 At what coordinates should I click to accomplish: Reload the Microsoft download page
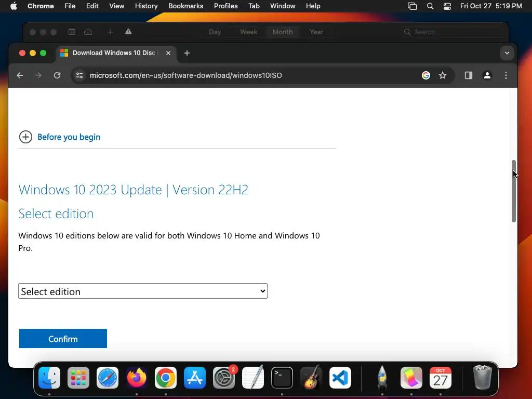click(x=57, y=75)
